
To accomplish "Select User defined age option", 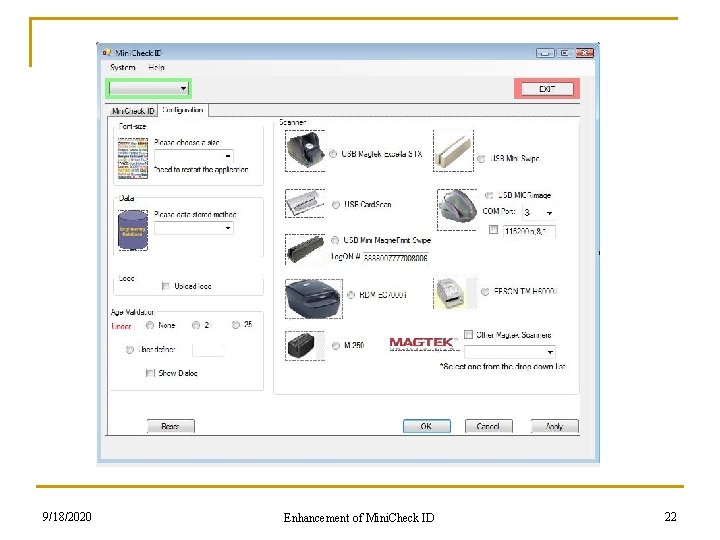I will 129,349.
